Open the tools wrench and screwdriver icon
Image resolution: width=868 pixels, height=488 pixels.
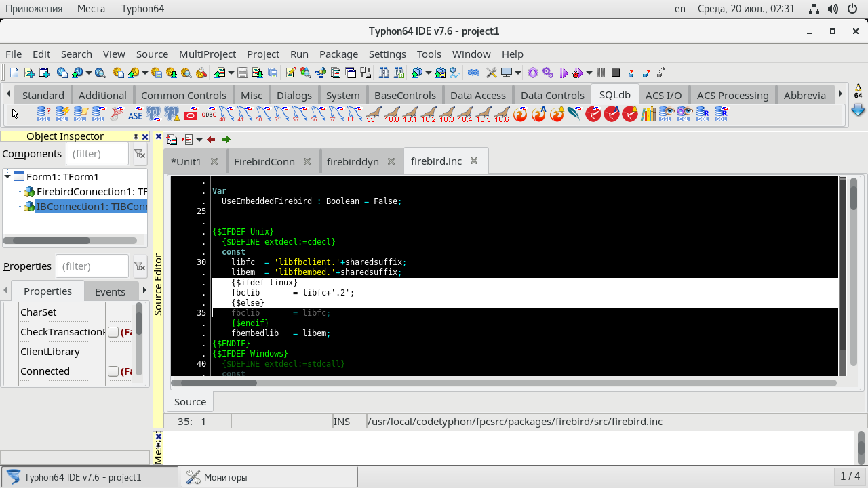pos(492,73)
